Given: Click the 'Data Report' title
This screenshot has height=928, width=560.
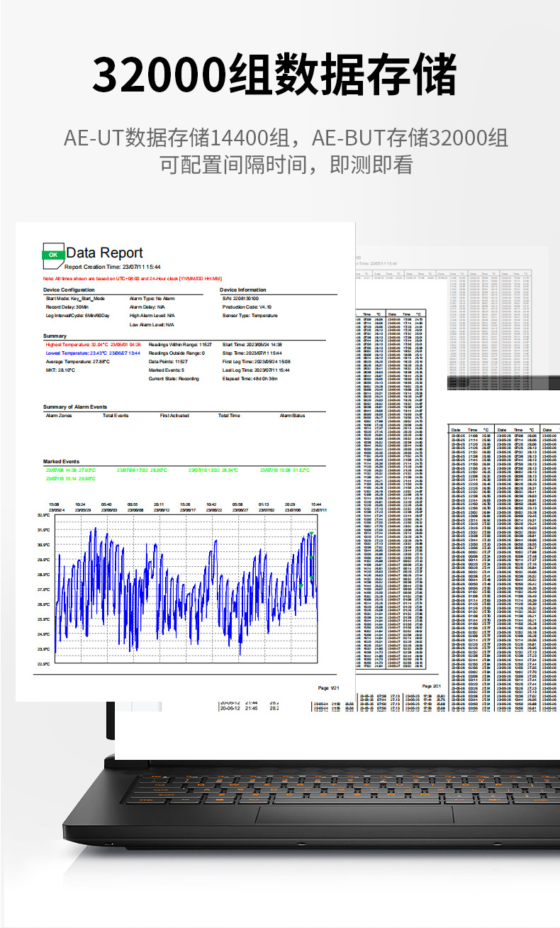Looking at the screenshot, I should point(104,253).
